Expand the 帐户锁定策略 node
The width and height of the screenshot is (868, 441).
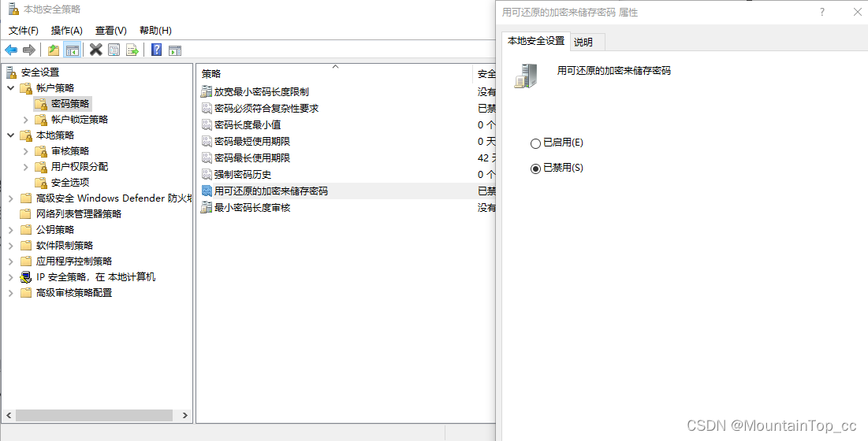pyautogui.click(x=26, y=120)
